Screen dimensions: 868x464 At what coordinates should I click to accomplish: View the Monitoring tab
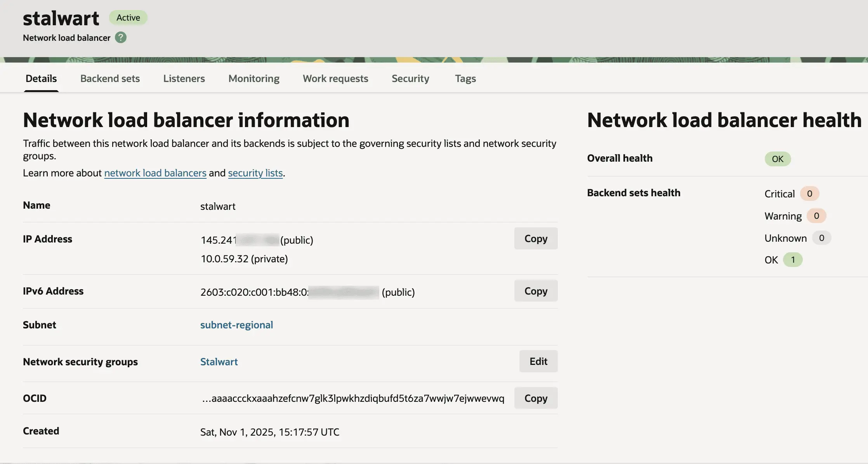pyautogui.click(x=253, y=78)
